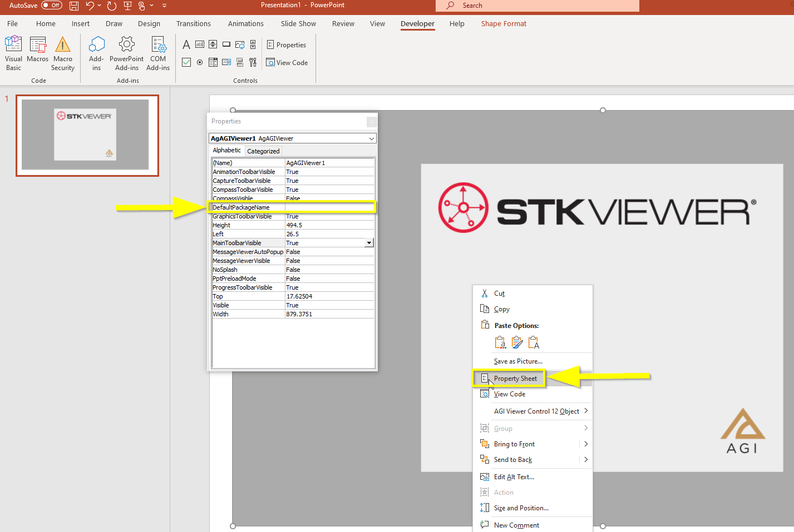Image resolution: width=794 pixels, height=532 pixels.
Task: Open COM Add-ins dialog
Action: (x=158, y=53)
